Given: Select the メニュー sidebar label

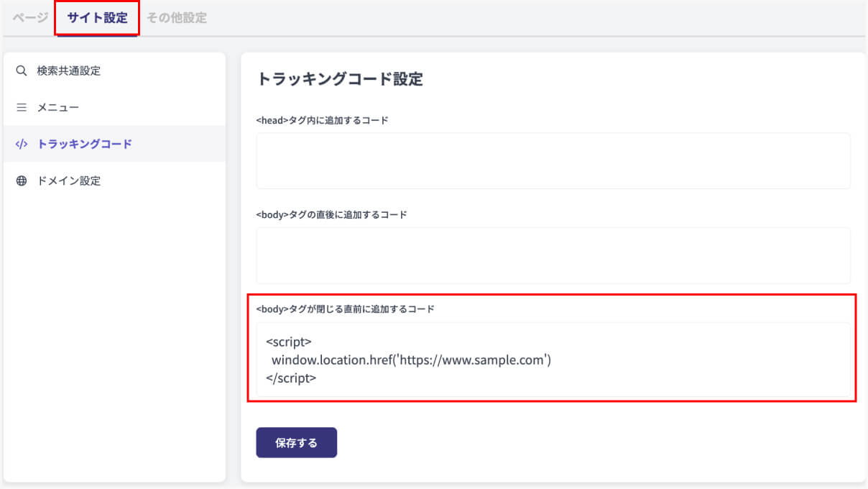Looking at the screenshot, I should 58,108.
